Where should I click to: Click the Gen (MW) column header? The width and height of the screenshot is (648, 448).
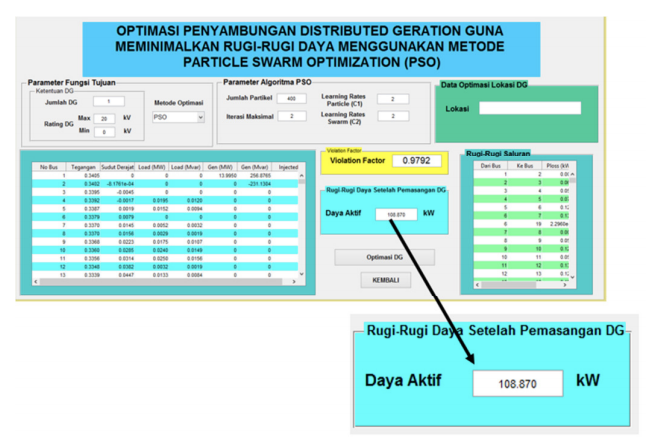219,167
